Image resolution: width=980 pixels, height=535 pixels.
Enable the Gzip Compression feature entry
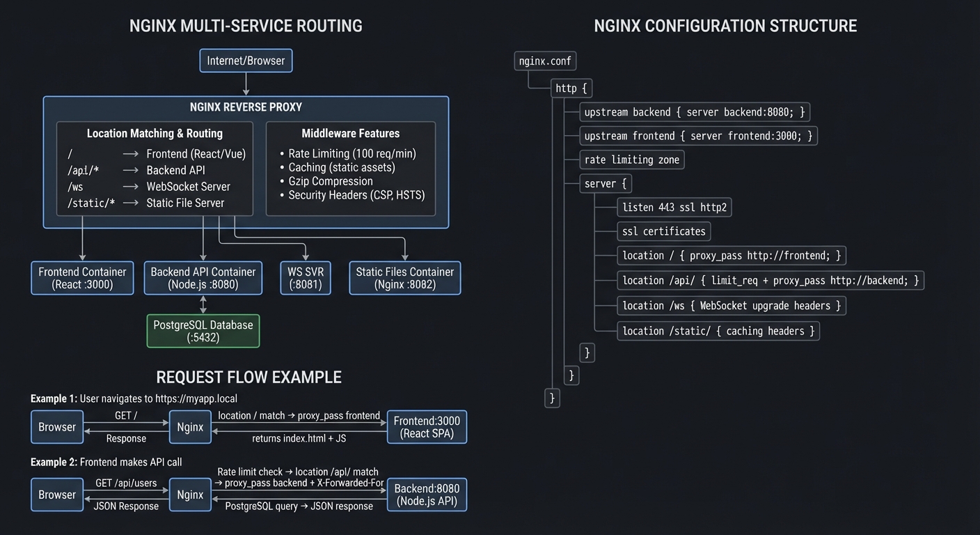click(x=330, y=181)
